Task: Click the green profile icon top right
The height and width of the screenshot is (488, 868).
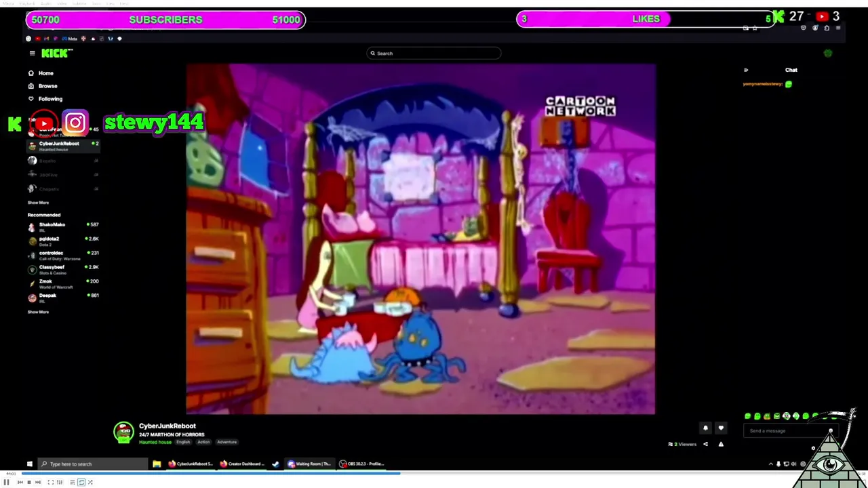Action: (x=828, y=53)
